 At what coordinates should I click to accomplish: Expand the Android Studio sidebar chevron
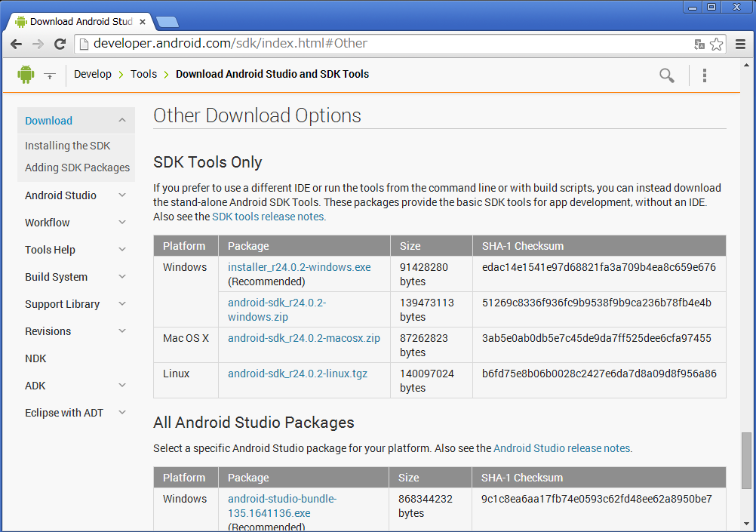click(x=122, y=195)
